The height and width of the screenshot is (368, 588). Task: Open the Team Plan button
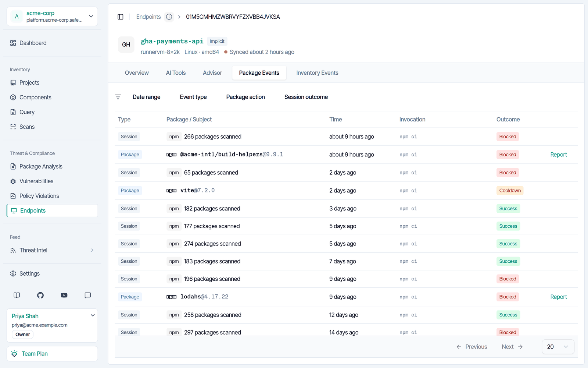52,354
